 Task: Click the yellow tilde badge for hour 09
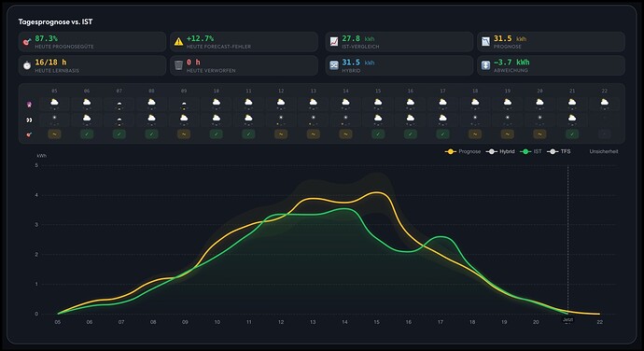(184, 134)
